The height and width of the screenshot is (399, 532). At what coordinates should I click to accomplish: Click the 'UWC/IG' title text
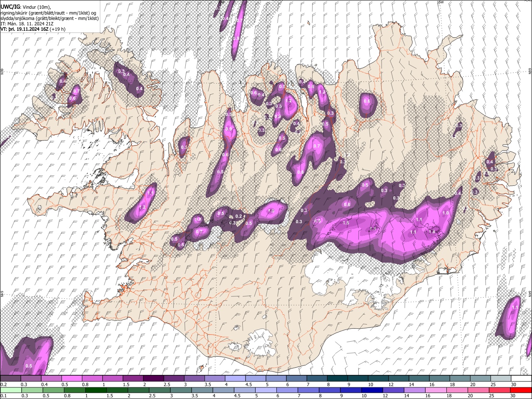click(x=10, y=6)
